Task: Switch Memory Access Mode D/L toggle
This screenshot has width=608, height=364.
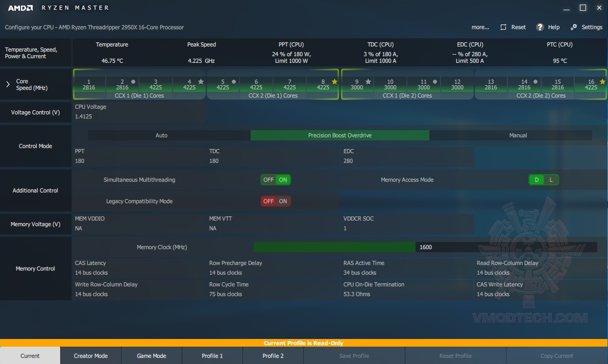Action: (x=544, y=180)
